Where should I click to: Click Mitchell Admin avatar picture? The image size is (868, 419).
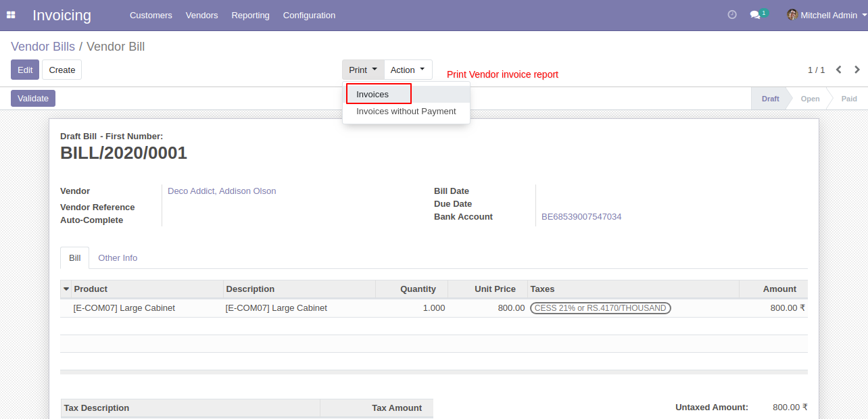(792, 15)
